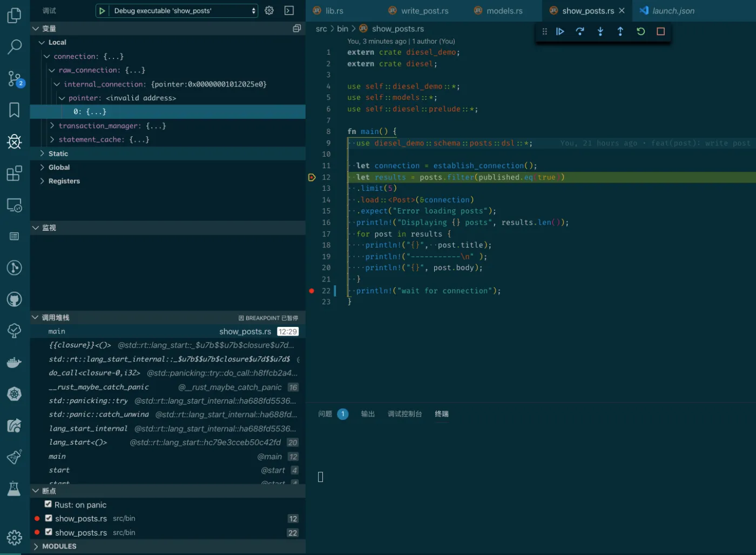Expand statement_cache variable
Viewport: 756px width, 555px height.
coord(52,139)
